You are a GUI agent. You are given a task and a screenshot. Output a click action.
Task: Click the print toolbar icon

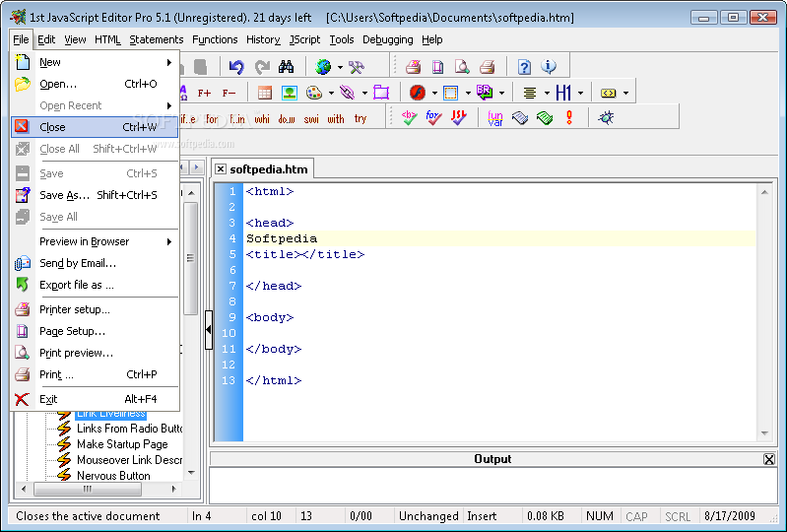tap(487, 67)
